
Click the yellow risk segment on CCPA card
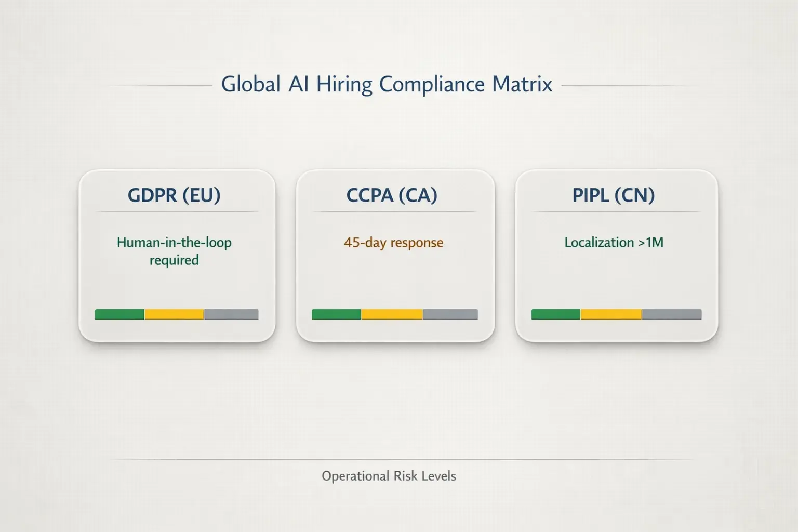point(392,314)
